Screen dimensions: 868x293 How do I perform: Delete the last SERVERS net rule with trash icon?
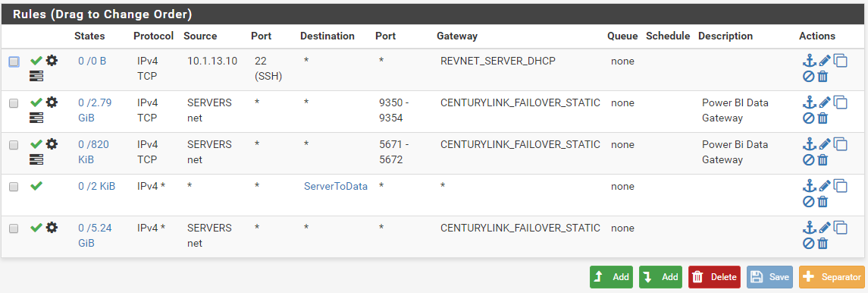click(x=823, y=243)
